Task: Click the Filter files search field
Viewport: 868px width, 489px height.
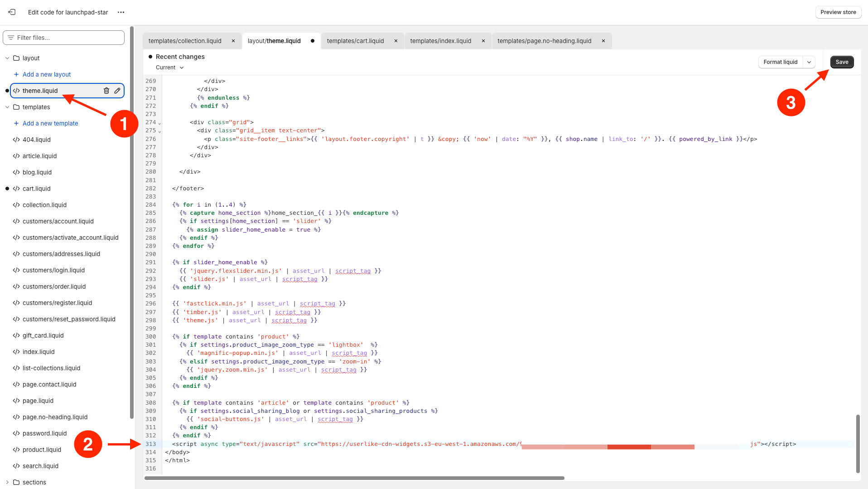Action: (63, 38)
